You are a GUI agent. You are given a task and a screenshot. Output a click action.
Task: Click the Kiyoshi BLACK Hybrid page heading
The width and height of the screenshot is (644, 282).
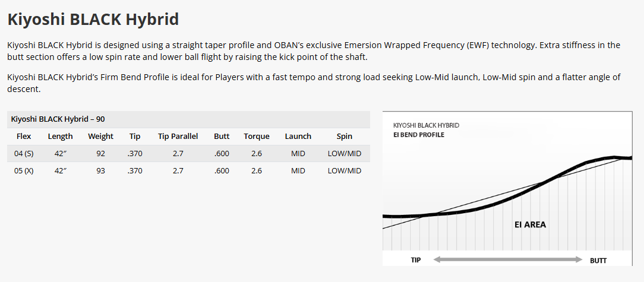93,19
